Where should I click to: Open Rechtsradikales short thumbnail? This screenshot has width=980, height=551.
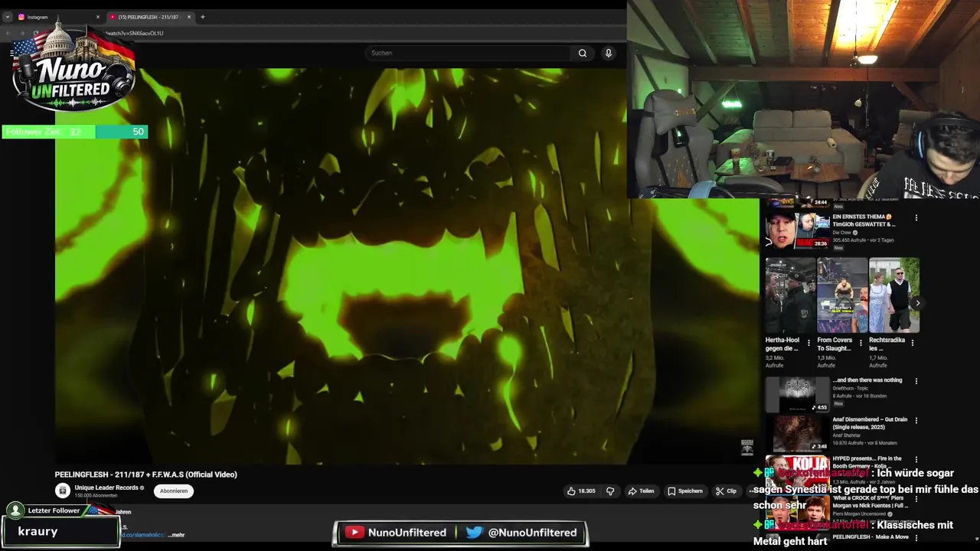[894, 295]
